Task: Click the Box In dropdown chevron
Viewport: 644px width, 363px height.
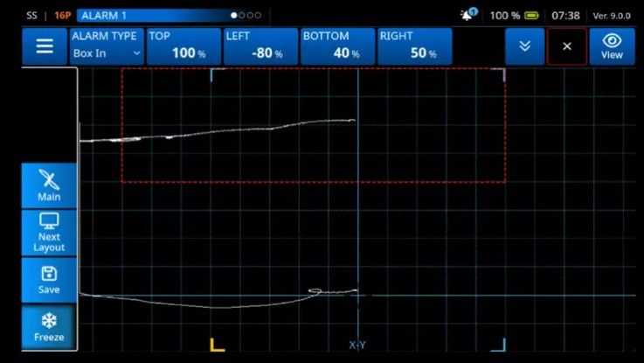Action: [x=137, y=53]
